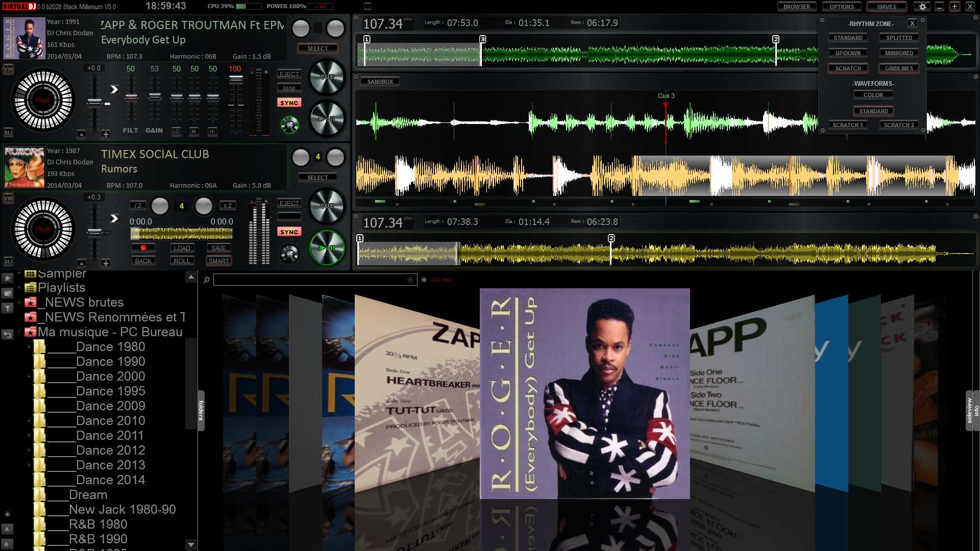Screen dimensions: 980x551
Task: Click the top deck GAIN slider handle
Action: click(155, 96)
